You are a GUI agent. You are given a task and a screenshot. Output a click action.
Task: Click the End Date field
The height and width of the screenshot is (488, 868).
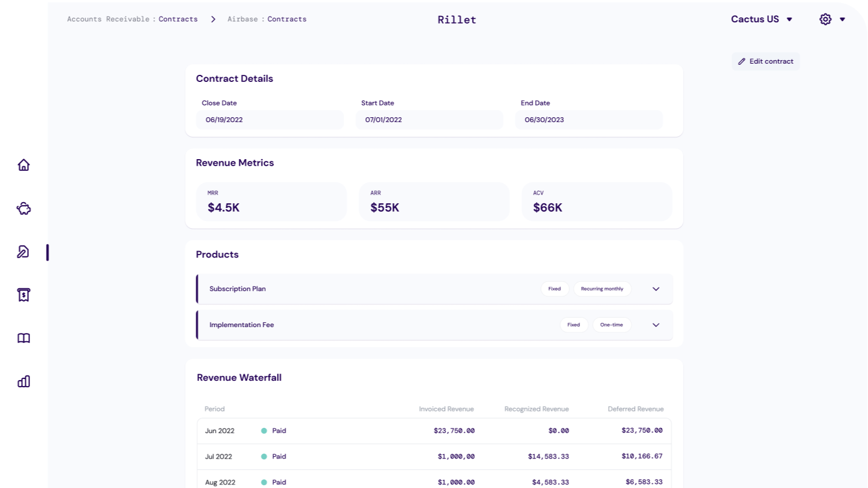click(589, 120)
